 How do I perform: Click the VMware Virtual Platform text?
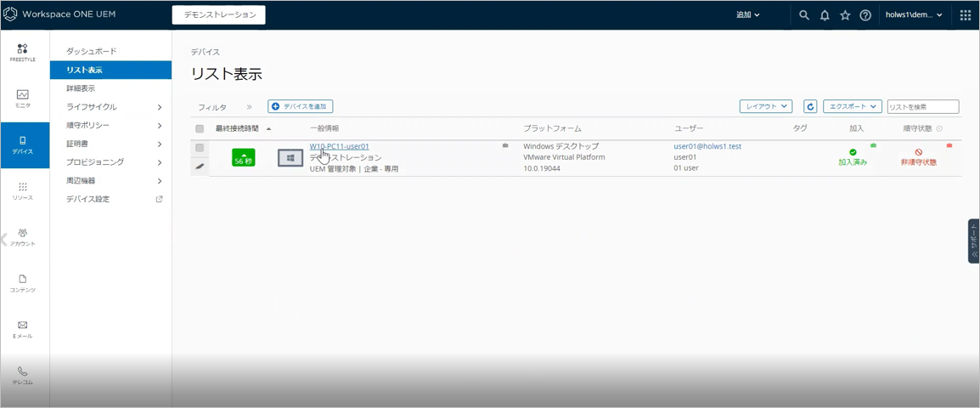pyautogui.click(x=564, y=157)
